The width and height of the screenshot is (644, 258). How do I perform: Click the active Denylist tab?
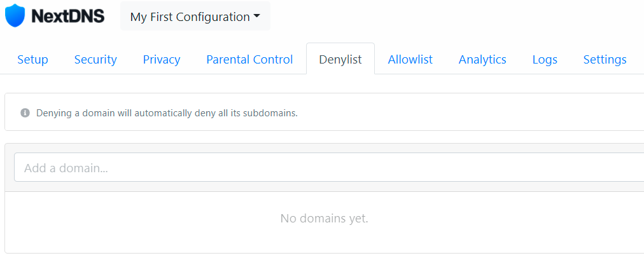[x=340, y=60]
